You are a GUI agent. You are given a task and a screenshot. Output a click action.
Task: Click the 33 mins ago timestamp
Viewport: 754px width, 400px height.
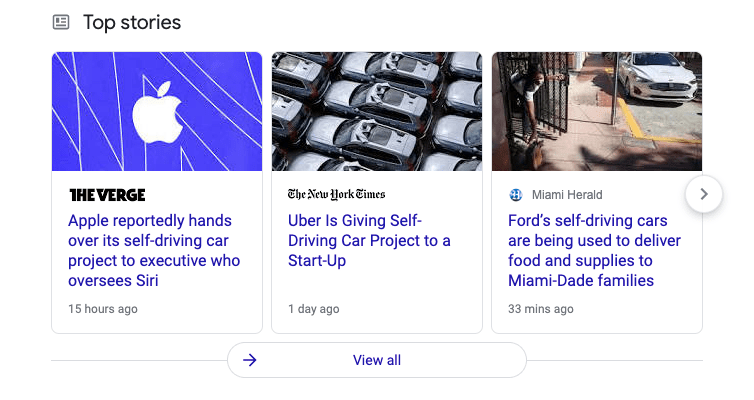click(541, 309)
